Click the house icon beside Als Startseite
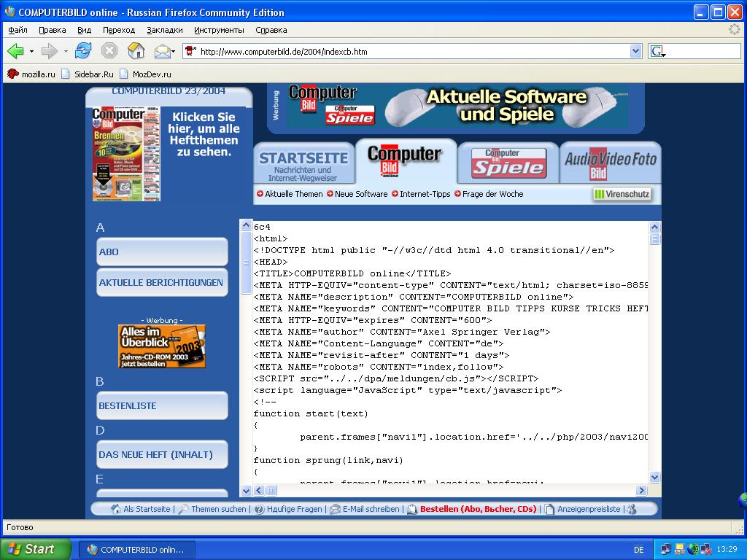This screenshot has height=560, width=747. (x=116, y=509)
